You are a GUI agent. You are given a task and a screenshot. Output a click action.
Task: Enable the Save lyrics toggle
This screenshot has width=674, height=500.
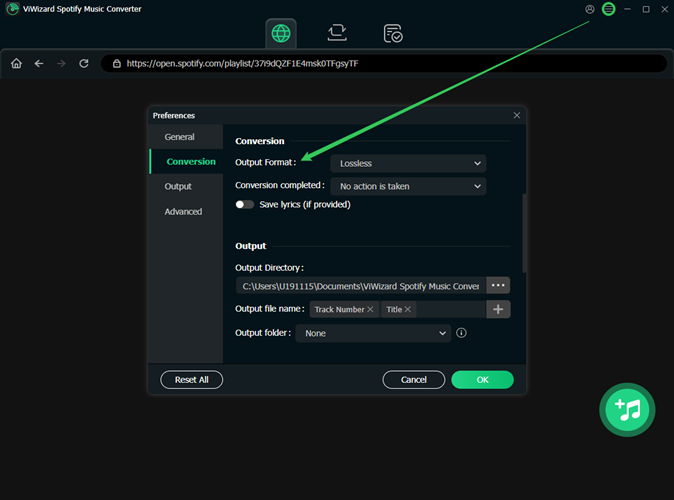pos(244,204)
